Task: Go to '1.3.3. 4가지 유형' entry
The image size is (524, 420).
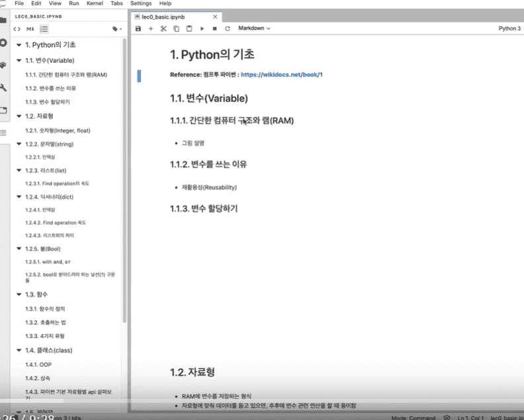Action: pyautogui.click(x=45, y=337)
